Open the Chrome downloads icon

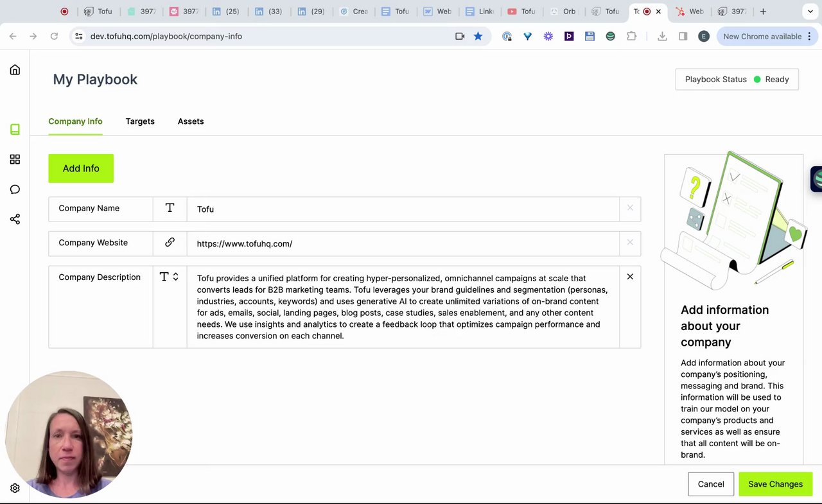click(x=662, y=37)
